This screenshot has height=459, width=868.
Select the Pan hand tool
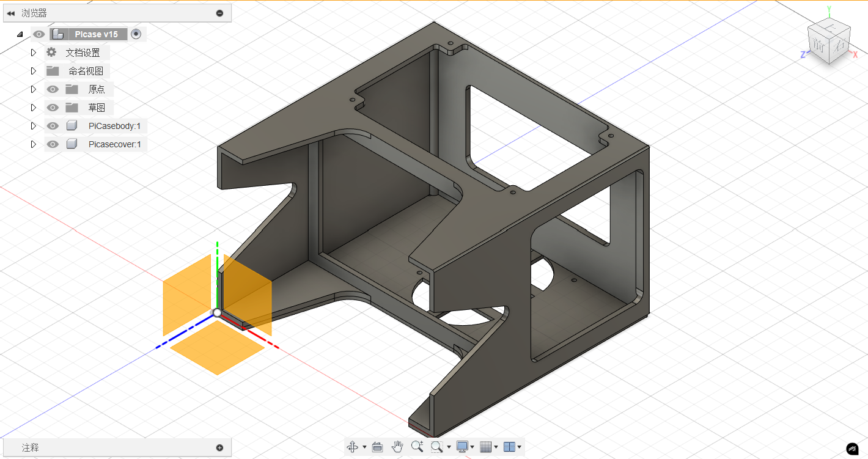coord(397,447)
